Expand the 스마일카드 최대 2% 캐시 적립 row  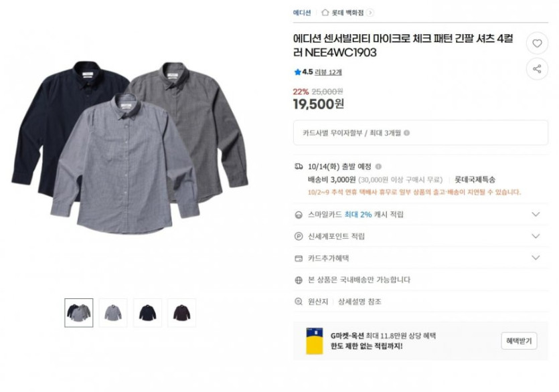pyautogui.click(x=420, y=215)
